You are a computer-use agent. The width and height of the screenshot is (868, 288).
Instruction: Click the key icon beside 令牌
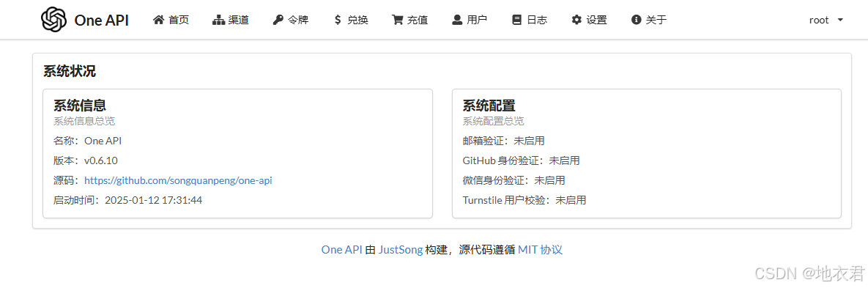pyautogui.click(x=278, y=20)
